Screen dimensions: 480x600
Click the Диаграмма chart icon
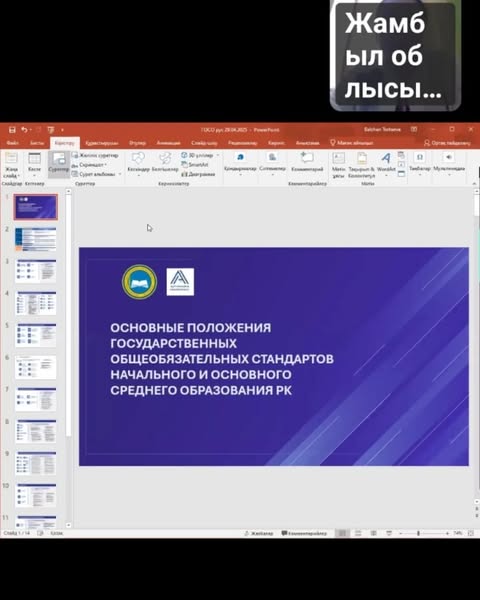[x=198, y=174]
